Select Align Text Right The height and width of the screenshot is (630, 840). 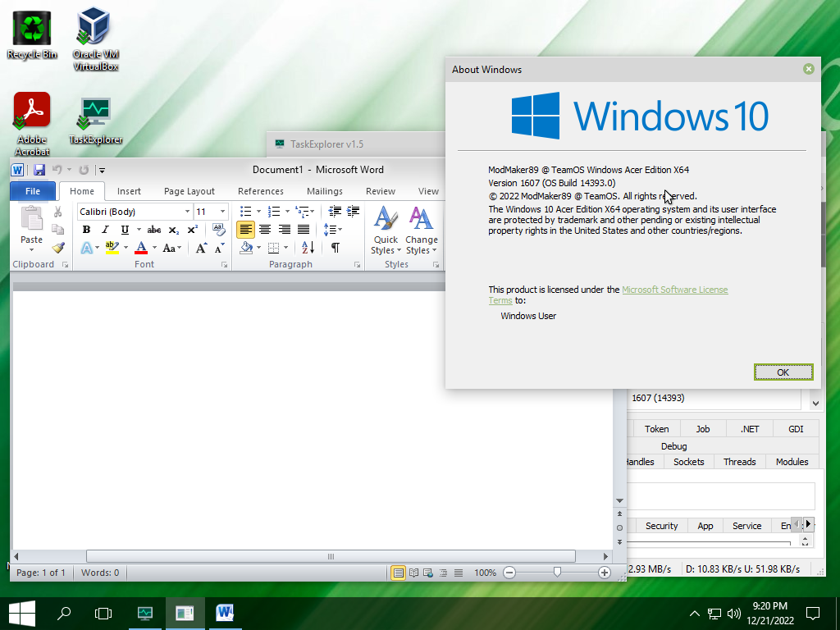(284, 230)
